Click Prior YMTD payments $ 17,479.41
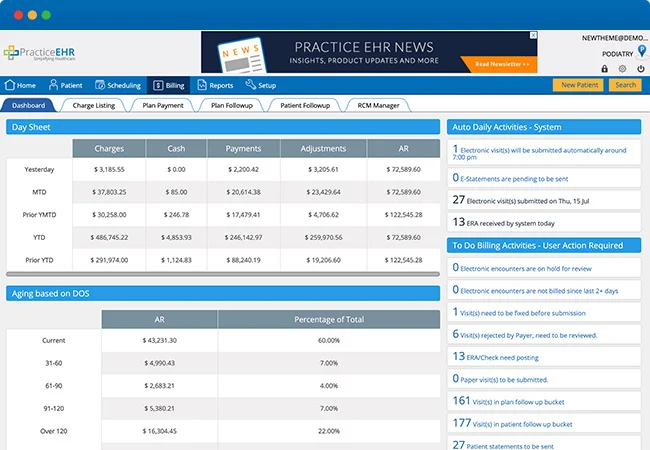Screen dimensions: 650x450 click(243, 215)
